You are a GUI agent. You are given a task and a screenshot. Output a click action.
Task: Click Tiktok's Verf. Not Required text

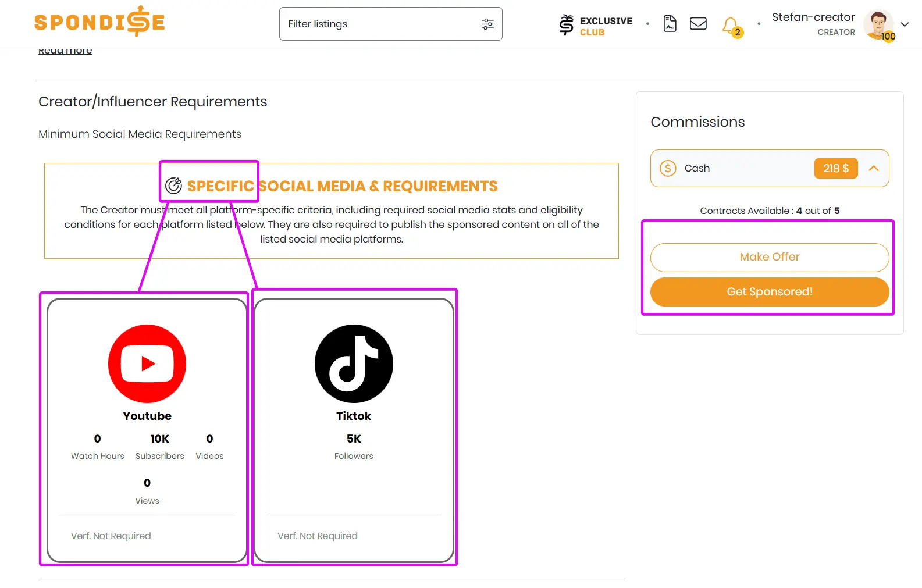[x=318, y=536]
